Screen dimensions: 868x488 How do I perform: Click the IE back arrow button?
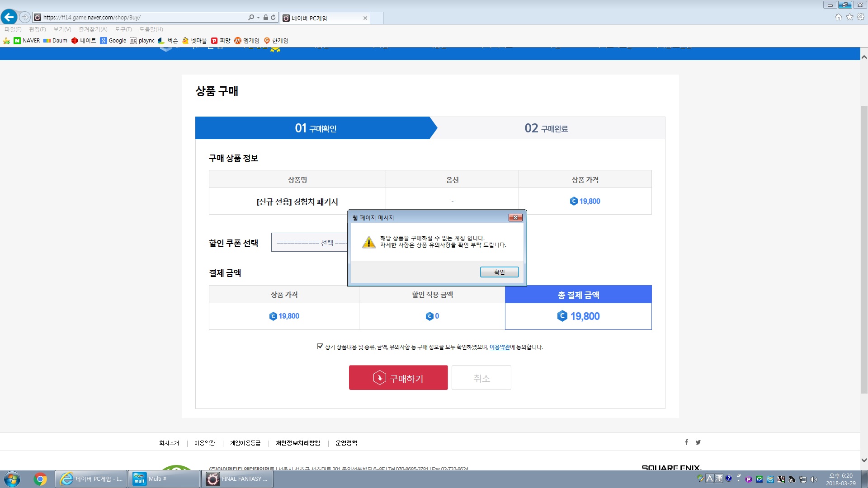[9, 17]
